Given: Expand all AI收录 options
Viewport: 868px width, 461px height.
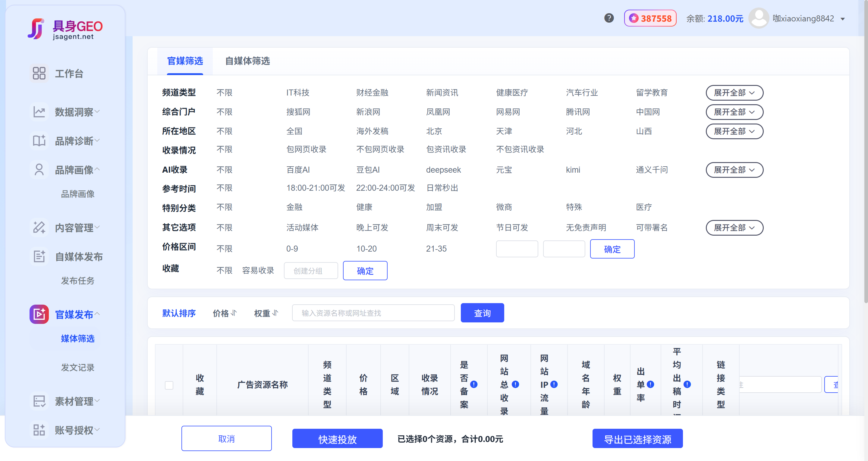Looking at the screenshot, I should tap(734, 170).
